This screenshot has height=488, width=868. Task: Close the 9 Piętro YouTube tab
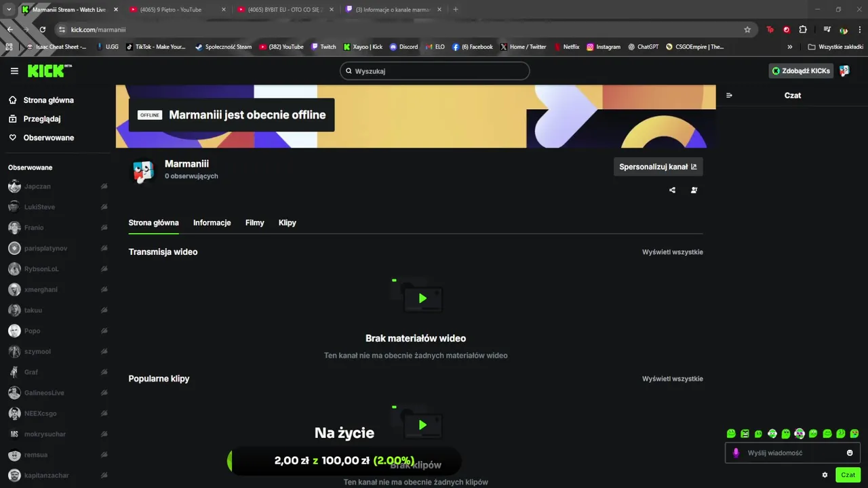pyautogui.click(x=223, y=9)
